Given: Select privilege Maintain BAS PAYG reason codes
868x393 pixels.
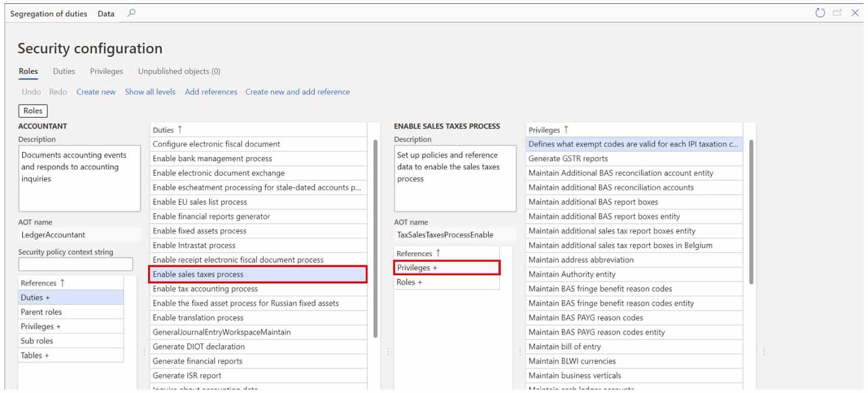Looking at the screenshot, I should [x=634, y=318].
